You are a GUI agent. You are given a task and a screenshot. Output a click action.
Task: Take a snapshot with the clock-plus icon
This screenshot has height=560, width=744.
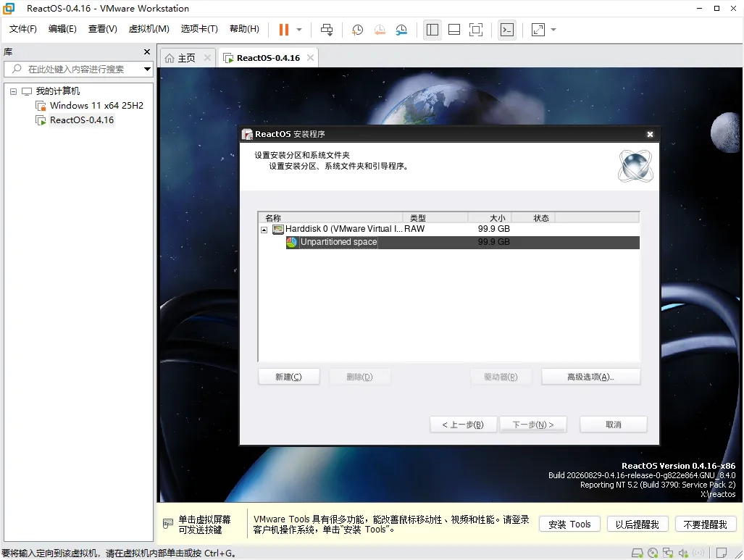click(357, 30)
